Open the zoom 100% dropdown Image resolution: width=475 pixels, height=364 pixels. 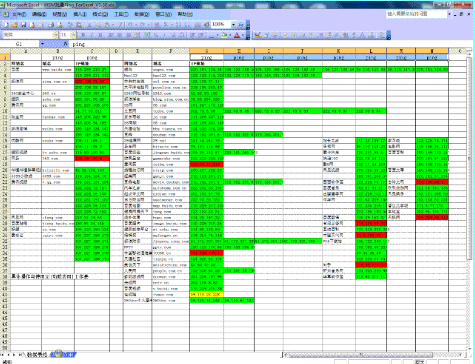click(x=233, y=25)
